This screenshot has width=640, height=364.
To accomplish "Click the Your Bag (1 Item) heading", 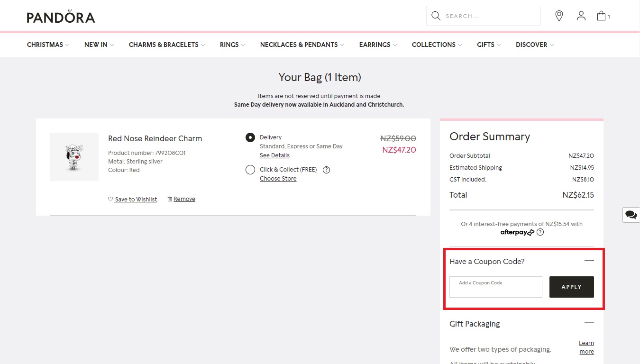I will point(320,77).
